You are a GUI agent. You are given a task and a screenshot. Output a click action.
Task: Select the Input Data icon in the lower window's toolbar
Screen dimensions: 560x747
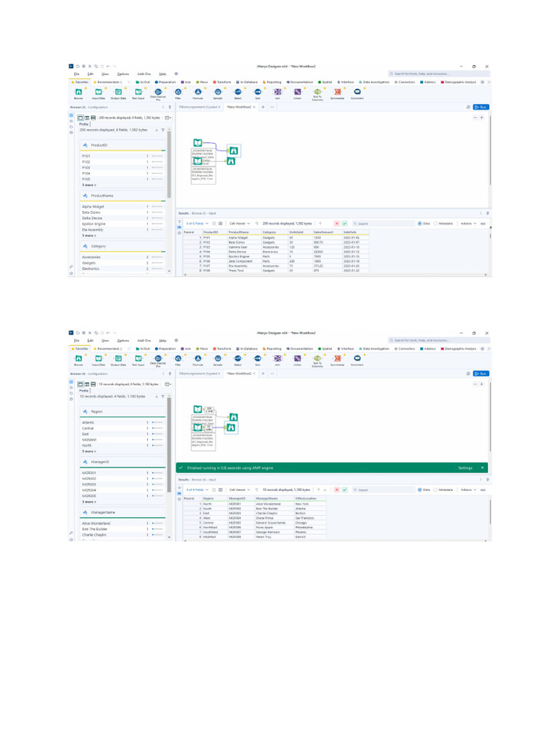click(98, 359)
